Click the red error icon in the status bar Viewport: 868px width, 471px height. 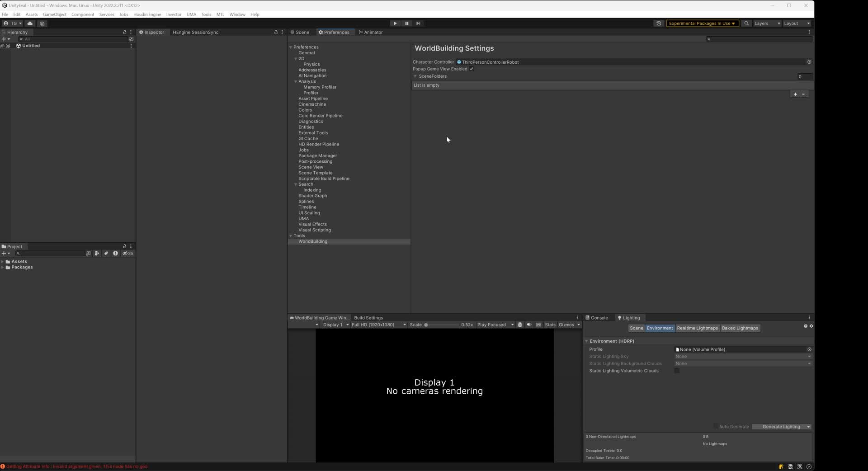coord(3,466)
